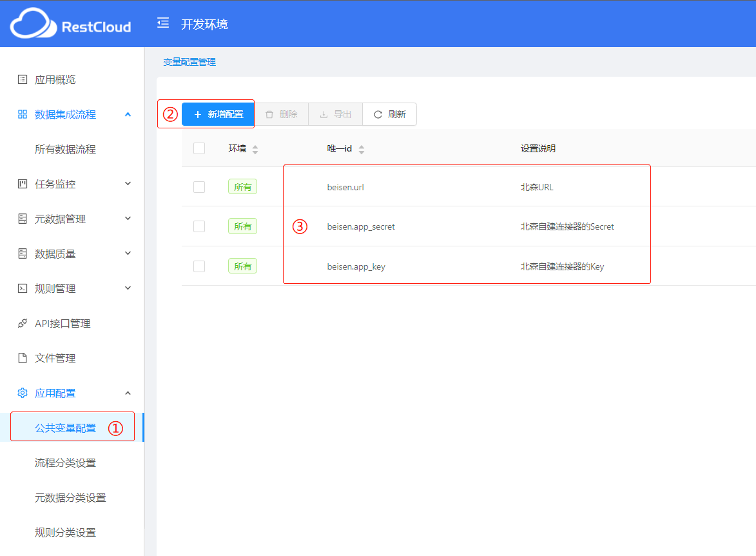756x556 pixels.
Task: Collapse the 数据集成流程 menu chevron
Action: 128,114
